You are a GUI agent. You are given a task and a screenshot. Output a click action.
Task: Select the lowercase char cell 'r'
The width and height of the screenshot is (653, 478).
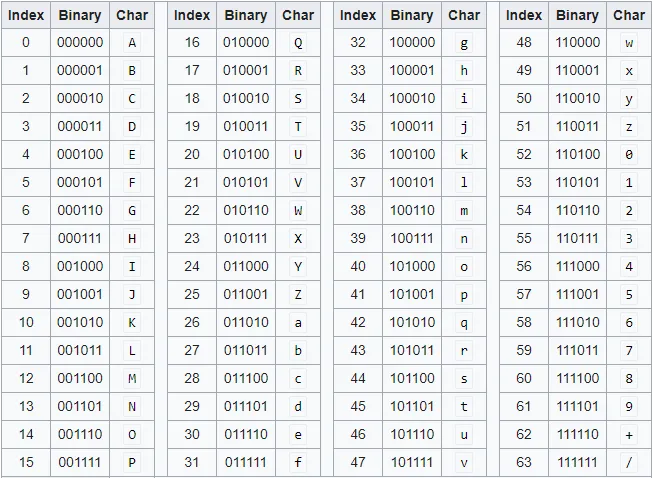point(464,350)
